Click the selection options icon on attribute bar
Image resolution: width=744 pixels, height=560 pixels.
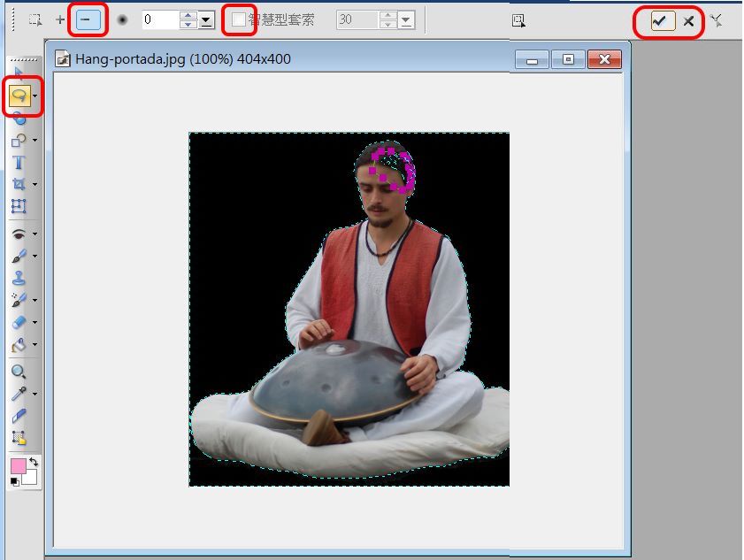pos(518,21)
